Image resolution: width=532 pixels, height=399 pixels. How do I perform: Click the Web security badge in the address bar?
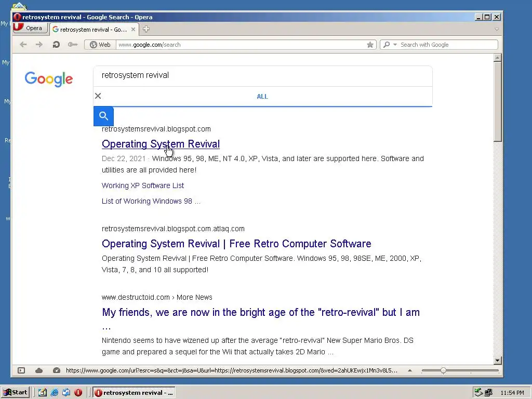100,45
